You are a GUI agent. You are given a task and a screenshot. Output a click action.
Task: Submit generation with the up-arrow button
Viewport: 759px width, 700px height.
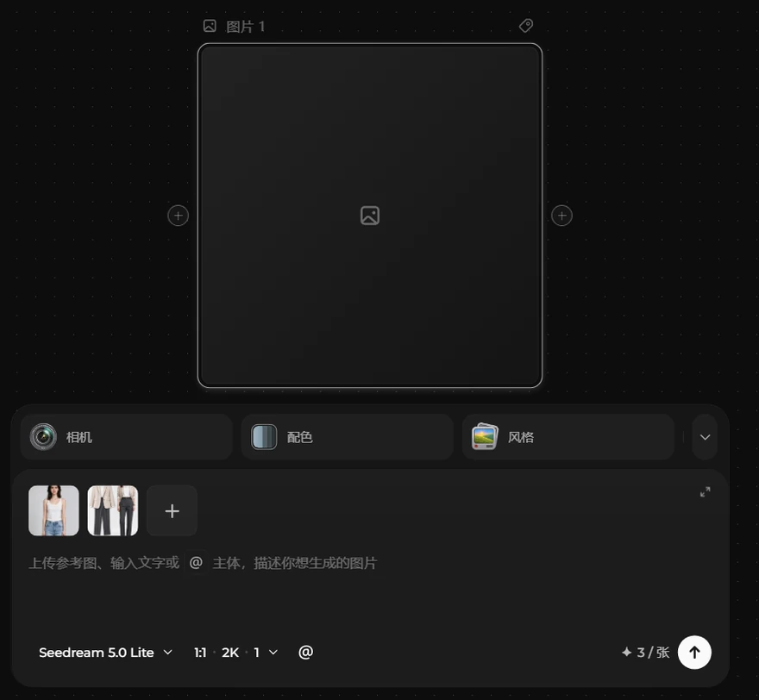pyautogui.click(x=694, y=652)
